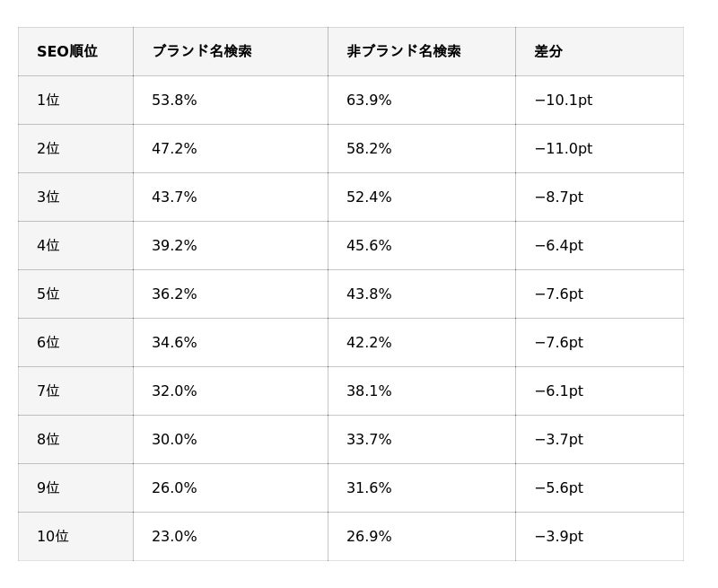This screenshot has width=718, height=588.
Task: Click the 53.8% cell
Action: click(x=231, y=100)
